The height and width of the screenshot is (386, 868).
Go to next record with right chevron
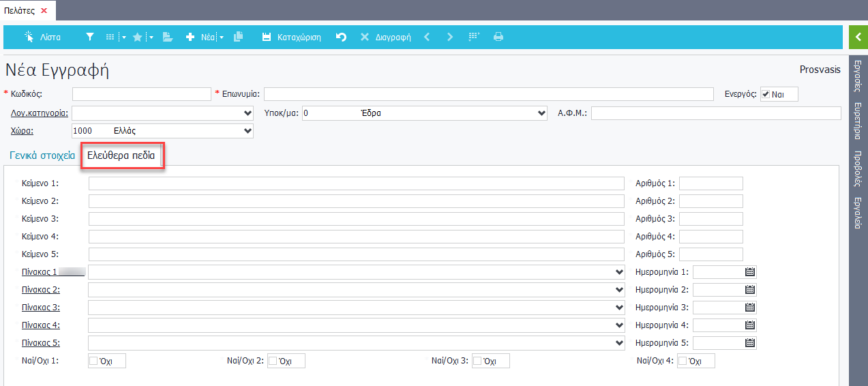point(449,38)
